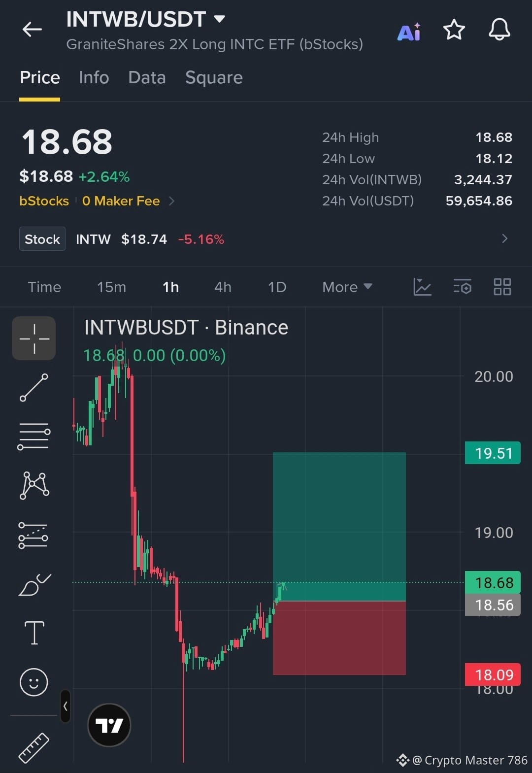
Task: Select the XABCD pattern tool
Action: pyautogui.click(x=34, y=485)
